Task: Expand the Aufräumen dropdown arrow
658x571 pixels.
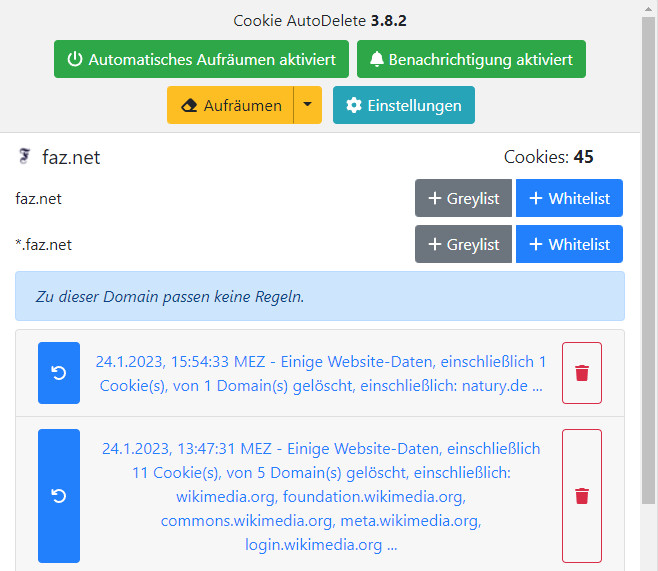Action: coord(308,105)
